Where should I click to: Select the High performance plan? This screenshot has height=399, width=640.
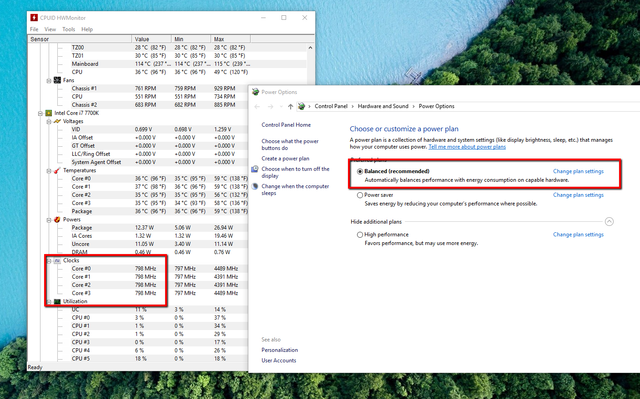[x=360, y=235]
